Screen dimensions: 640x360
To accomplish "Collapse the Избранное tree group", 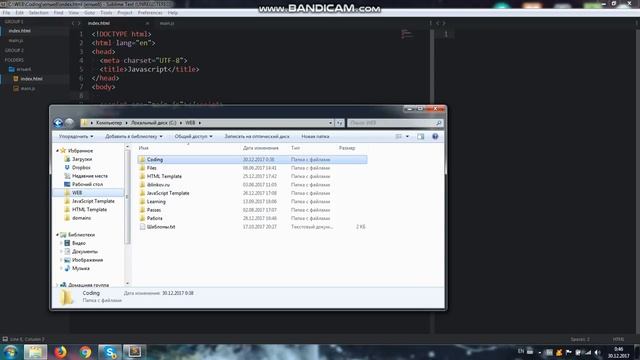I will (x=58, y=151).
